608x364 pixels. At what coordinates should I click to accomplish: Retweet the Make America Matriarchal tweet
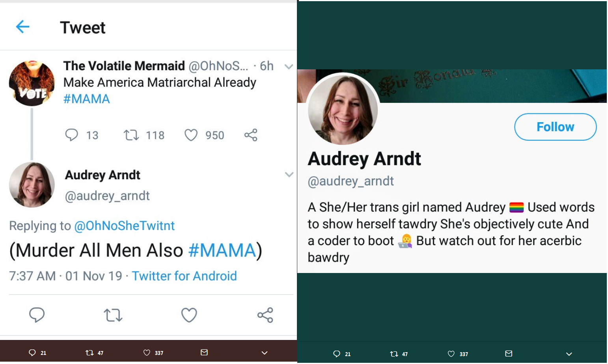tap(131, 135)
